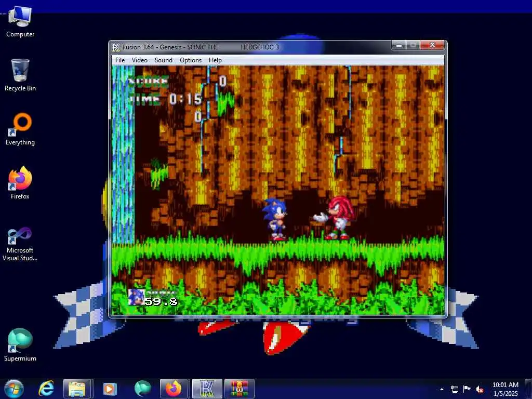
Task: Click Supermium icon on the taskbar
Action: (x=142, y=389)
